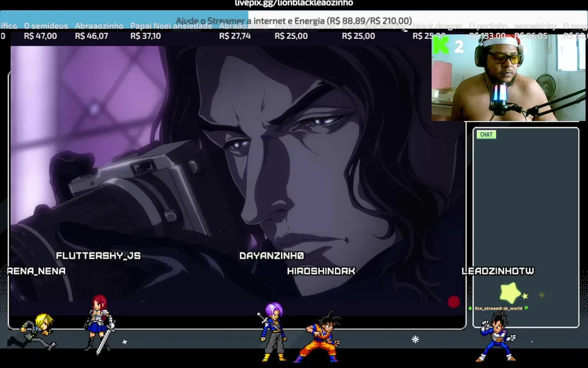This screenshot has width=588, height=368.
Task: Click the small green badge after 0cn_streamhub_world
Action: click(527, 308)
